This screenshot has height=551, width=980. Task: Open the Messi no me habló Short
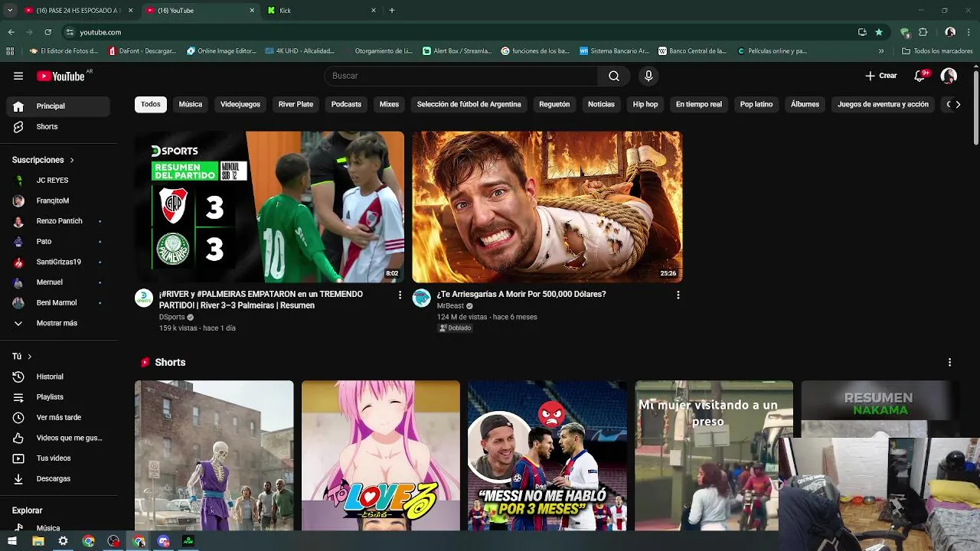point(547,455)
